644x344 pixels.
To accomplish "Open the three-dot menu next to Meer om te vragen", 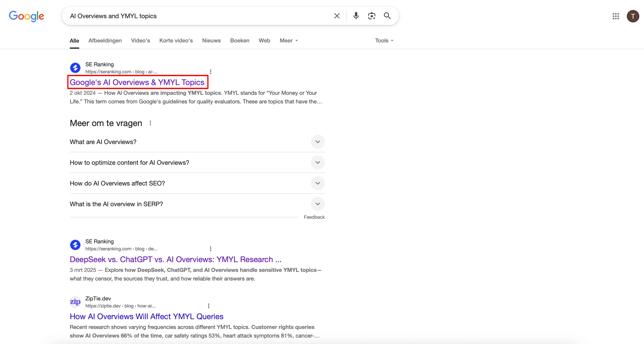I will (x=150, y=123).
